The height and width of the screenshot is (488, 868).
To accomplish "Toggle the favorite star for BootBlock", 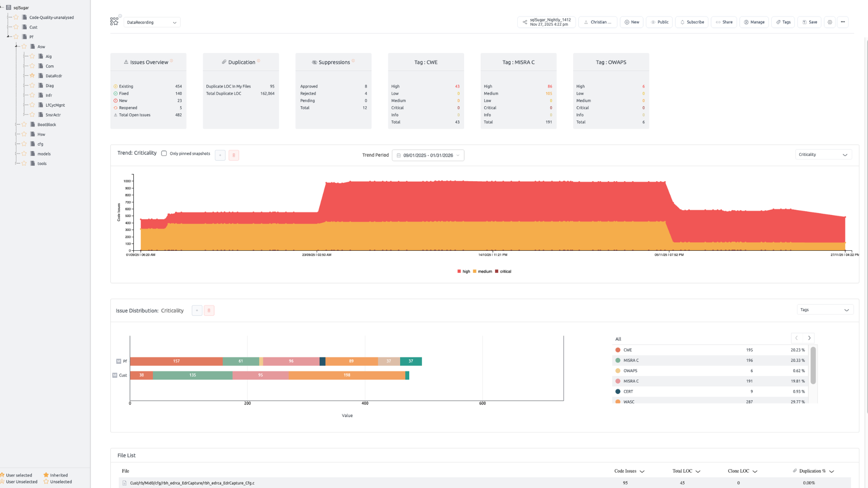I will (x=24, y=124).
